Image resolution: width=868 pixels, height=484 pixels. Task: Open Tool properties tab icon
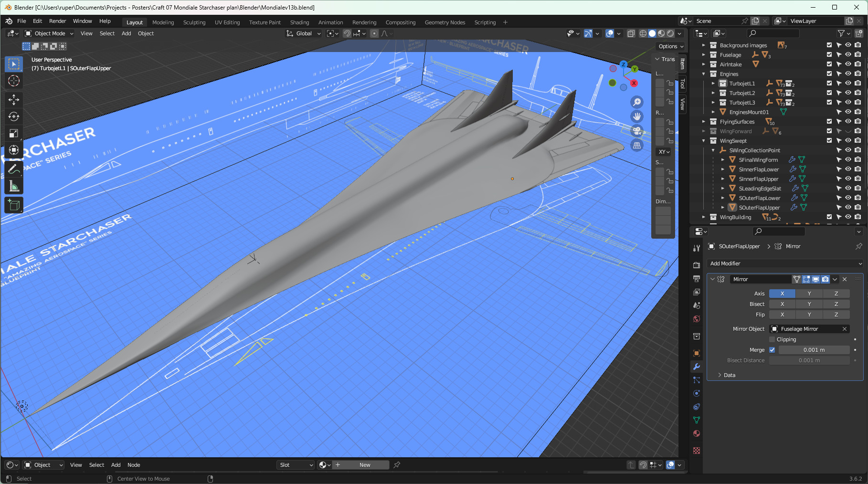(697, 248)
